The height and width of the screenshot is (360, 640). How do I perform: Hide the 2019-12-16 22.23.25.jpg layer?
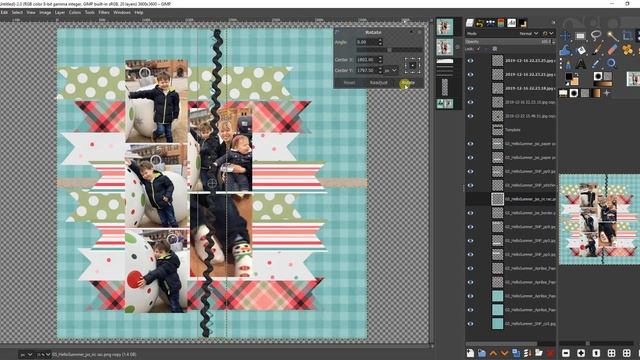(x=470, y=61)
